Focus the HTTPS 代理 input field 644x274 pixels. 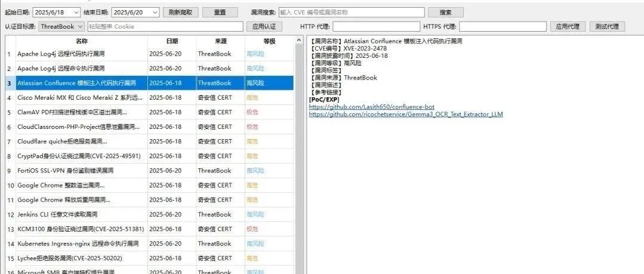click(x=503, y=26)
